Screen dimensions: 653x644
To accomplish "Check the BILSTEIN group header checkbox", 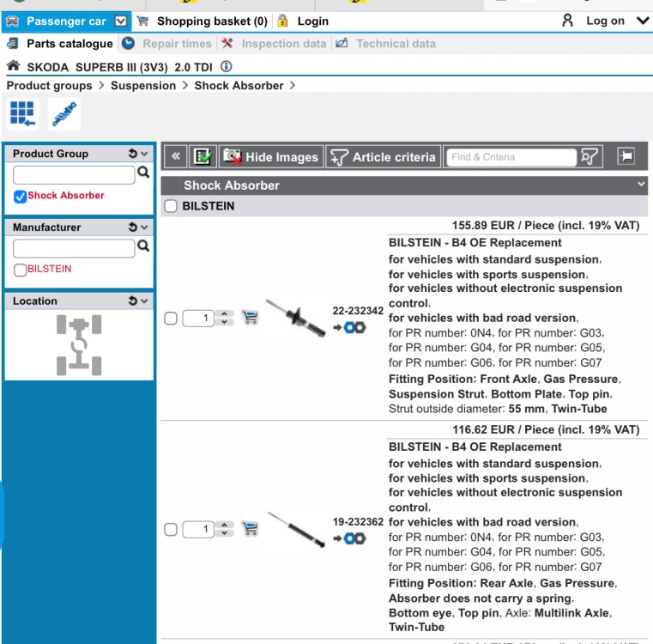I will [x=171, y=206].
